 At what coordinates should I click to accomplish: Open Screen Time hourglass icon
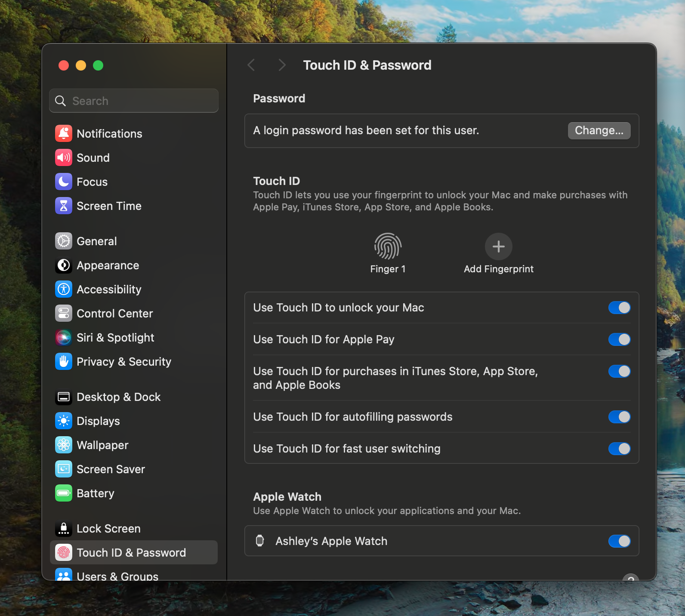(64, 206)
